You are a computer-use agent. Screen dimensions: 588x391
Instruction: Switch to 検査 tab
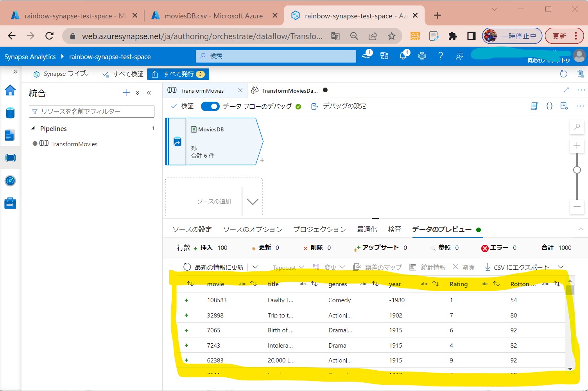394,230
